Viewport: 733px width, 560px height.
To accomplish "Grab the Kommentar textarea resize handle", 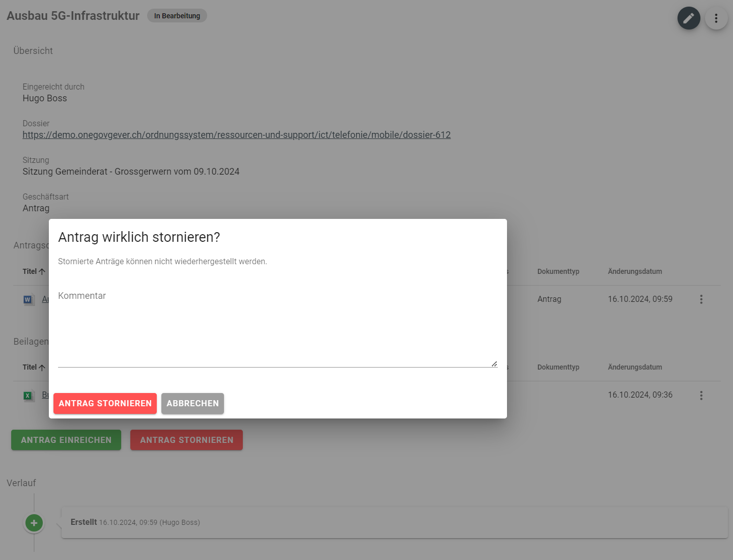I will tap(494, 363).
